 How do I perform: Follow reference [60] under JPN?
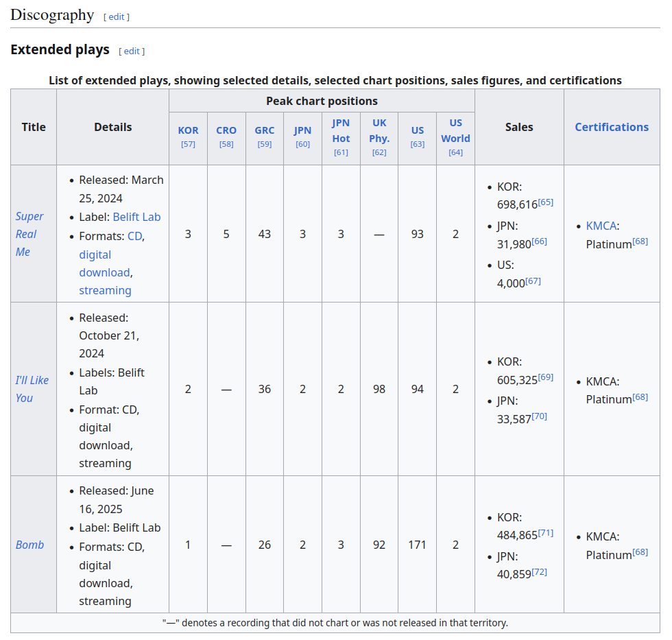302,144
